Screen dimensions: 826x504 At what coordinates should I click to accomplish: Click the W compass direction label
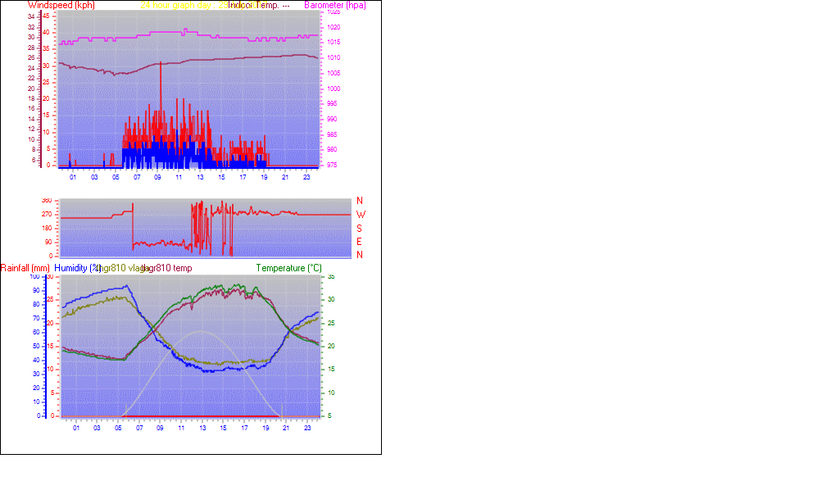(x=360, y=215)
